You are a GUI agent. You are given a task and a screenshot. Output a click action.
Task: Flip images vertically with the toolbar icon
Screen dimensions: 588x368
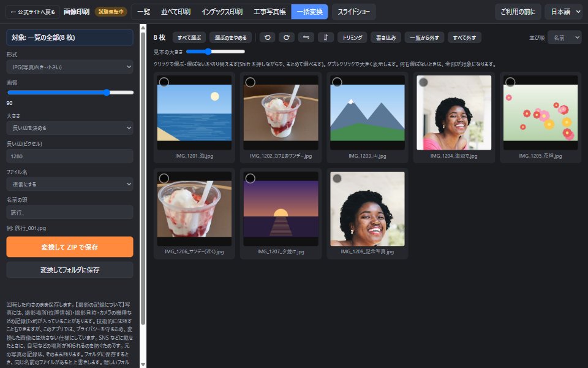click(326, 37)
